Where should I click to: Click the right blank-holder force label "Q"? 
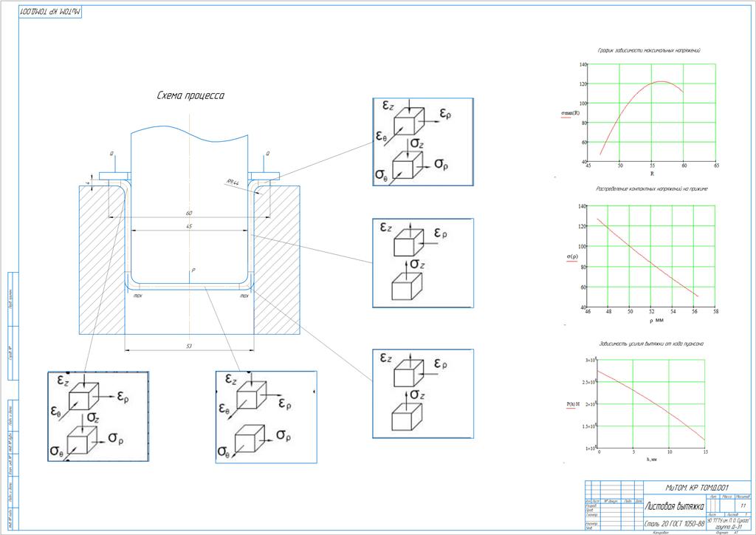coord(267,154)
